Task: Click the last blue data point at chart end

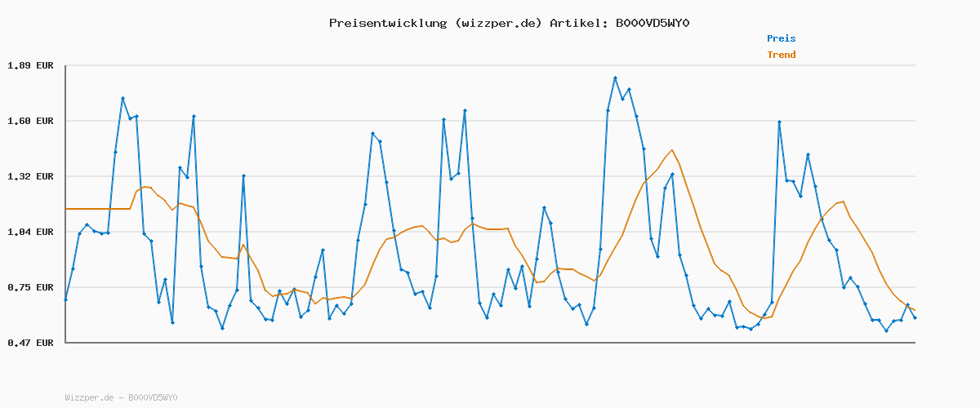Action: pyautogui.click(x=915, y=317)
